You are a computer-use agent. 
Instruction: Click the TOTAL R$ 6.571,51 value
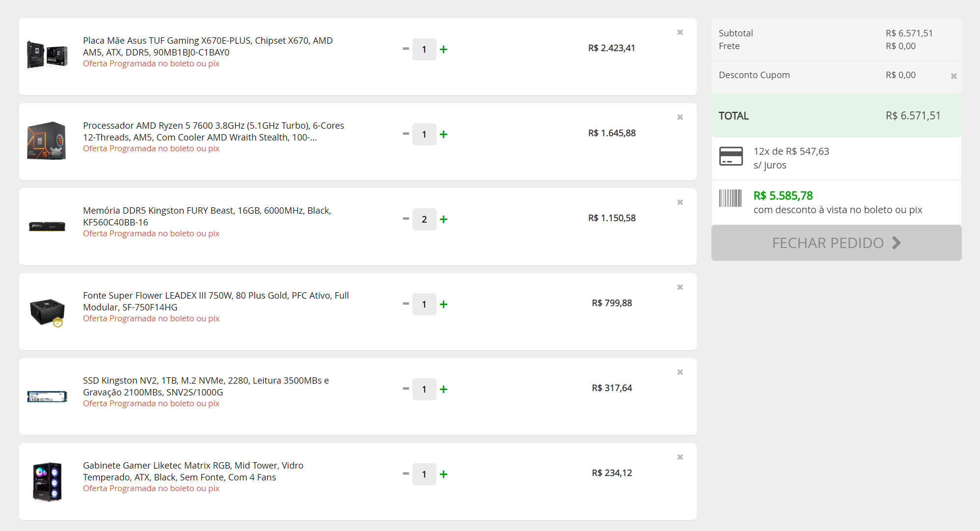tap(913, 116)
